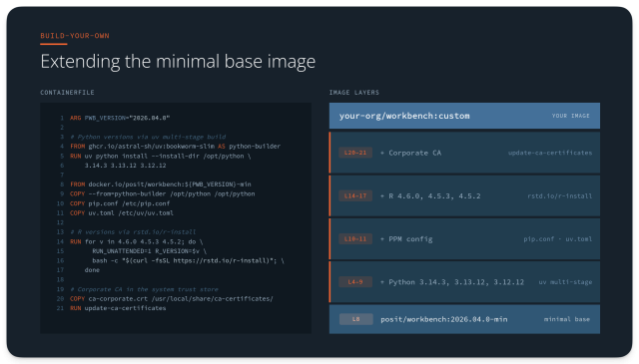639x364 pixels.
Task: Select code line "ARG PWB_VERSION"
Action: coord(120,118)
